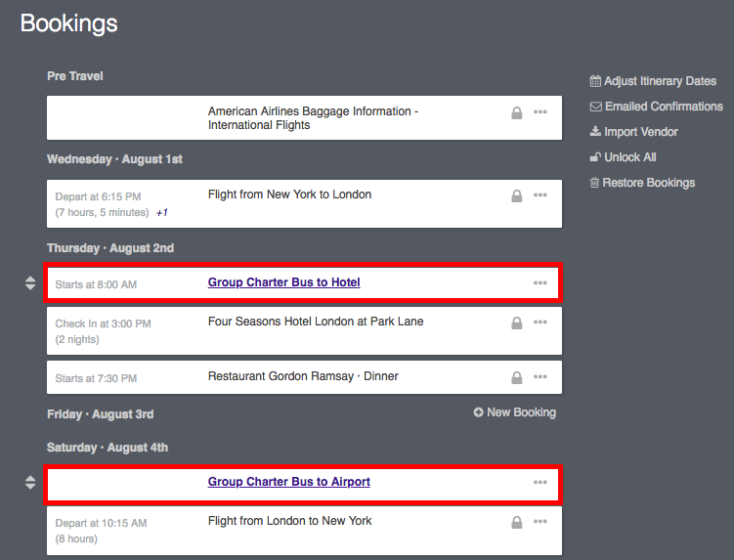Open ellipsis menu for Restaurant Gordon Ramsay
734x560 pixels.
[540, 376]
